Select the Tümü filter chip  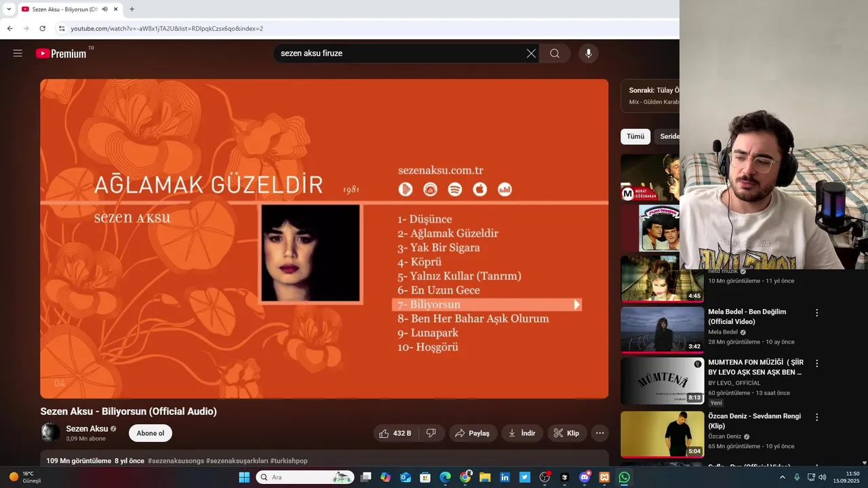(635, 136)
